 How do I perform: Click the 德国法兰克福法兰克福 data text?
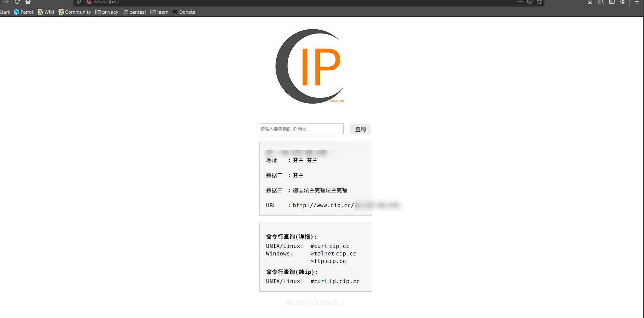click(x=320, y=190)
